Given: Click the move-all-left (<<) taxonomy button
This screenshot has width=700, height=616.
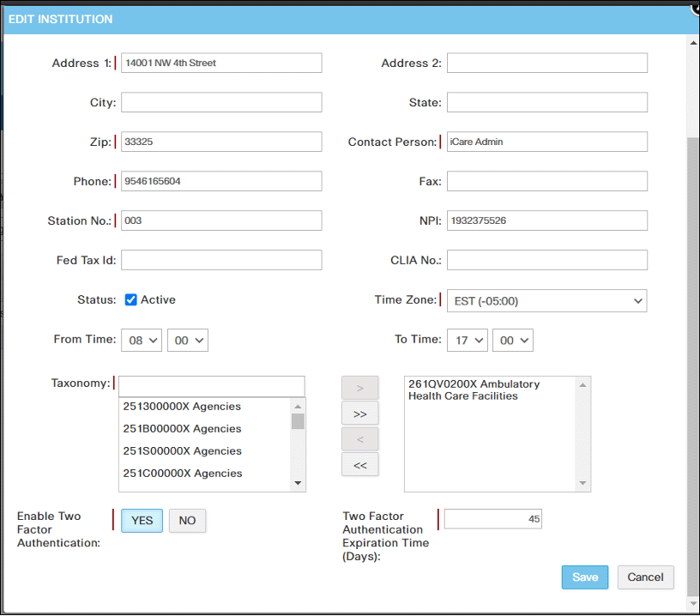Looking at the screenshot, I should pyautogui.click(x=359, y=465).
